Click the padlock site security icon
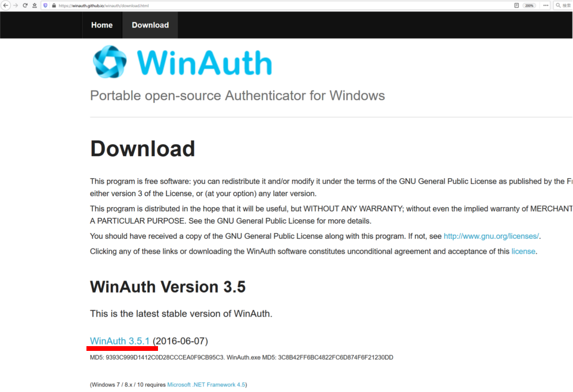 [x=52, y=5]
